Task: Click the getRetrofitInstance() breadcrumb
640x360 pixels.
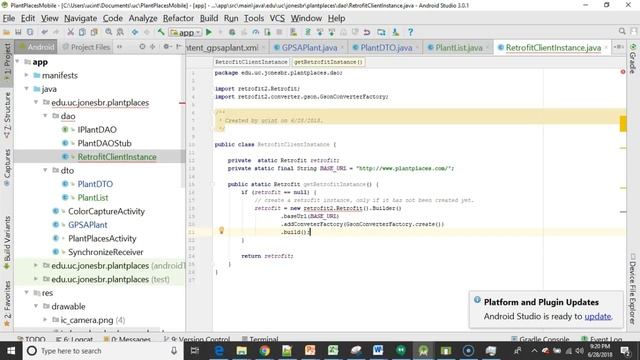Action: (x=328, y=62)
